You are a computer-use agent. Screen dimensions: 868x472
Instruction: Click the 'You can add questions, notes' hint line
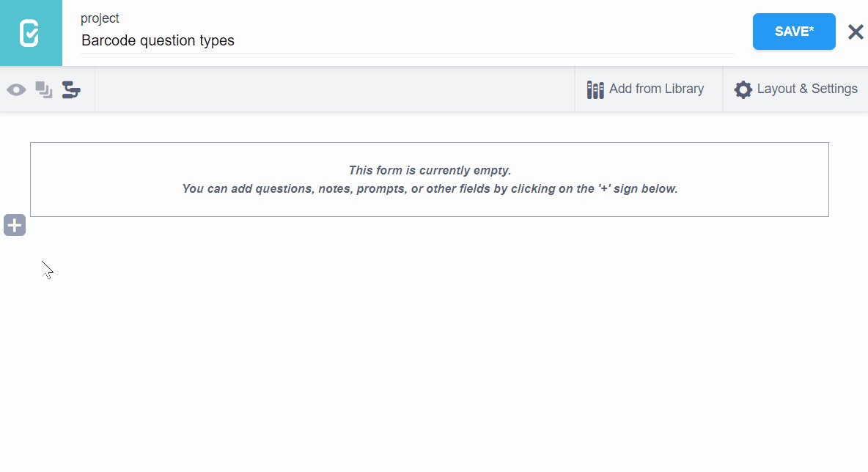430,188
